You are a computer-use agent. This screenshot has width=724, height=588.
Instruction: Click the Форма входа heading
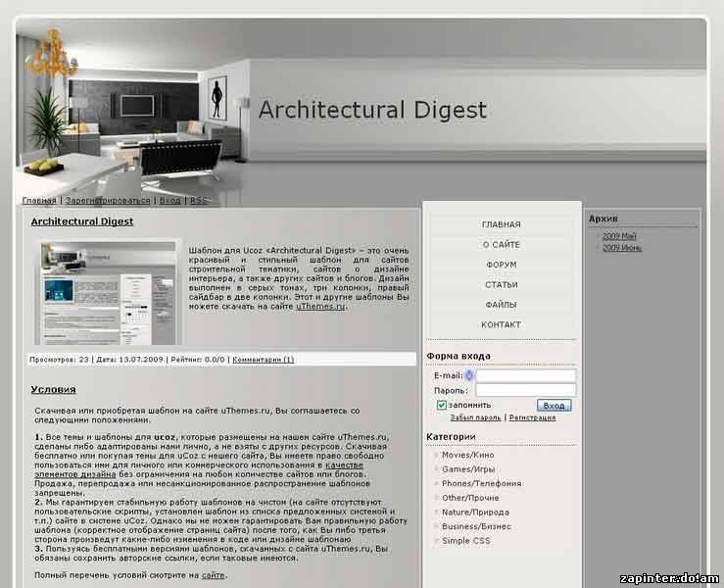(x=459, y=356)
